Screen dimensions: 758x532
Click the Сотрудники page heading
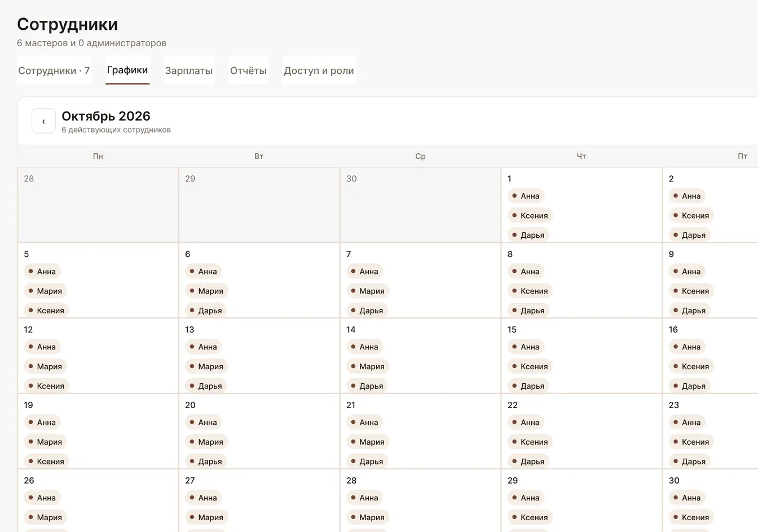point(68,24)
